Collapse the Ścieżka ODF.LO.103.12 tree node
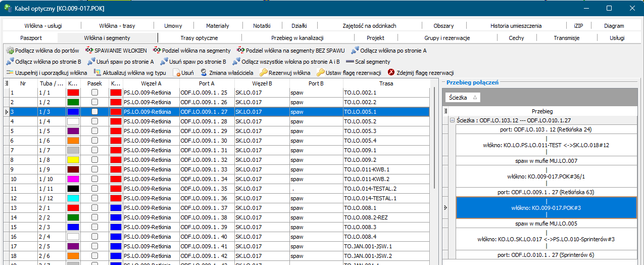 point(452,120)
